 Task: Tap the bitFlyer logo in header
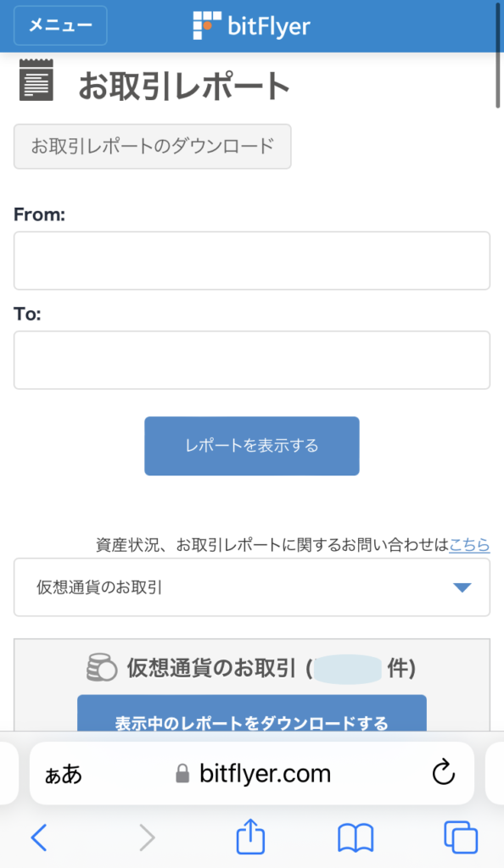pyautogui.click(x=251, y=25)
